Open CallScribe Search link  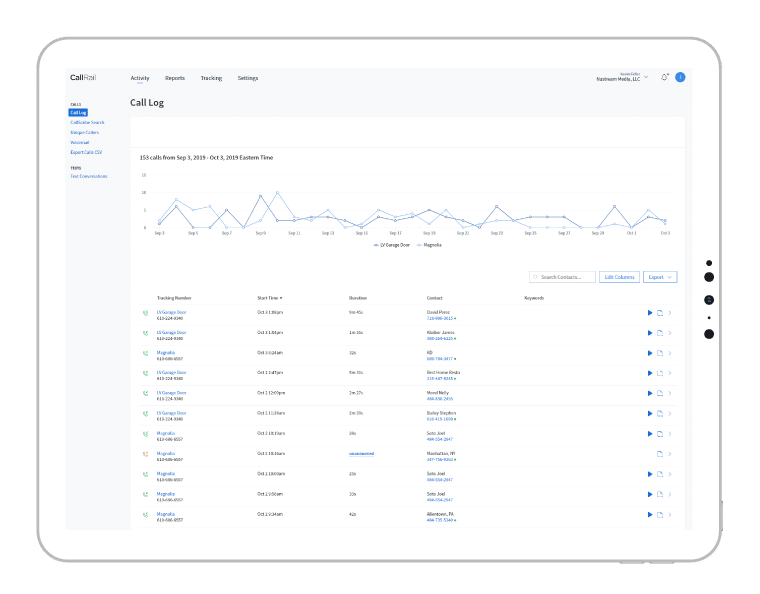[87, 123]
